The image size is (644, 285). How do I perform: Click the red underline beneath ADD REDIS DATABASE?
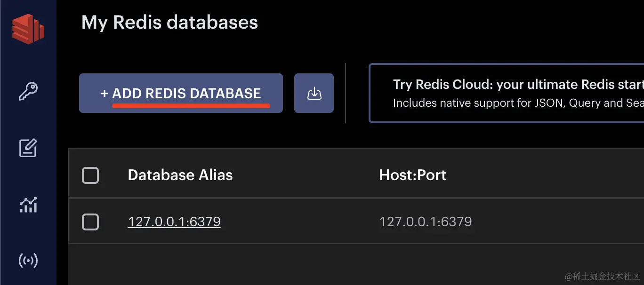191,106
